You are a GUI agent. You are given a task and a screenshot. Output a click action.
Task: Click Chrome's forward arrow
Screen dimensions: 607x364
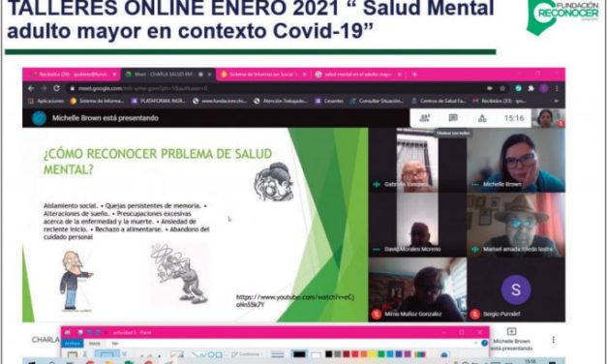pyautogui.click(x=44, y=88)
